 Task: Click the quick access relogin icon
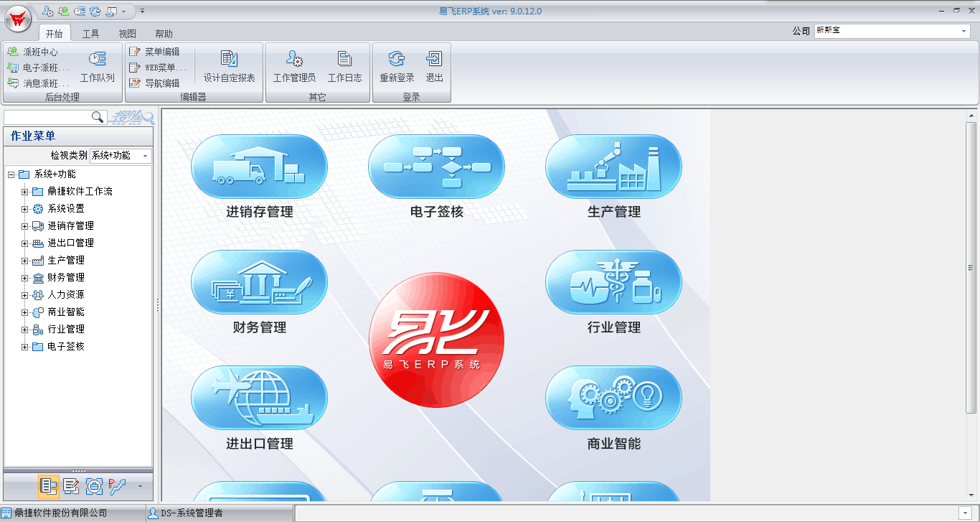[x=95, y=11]
